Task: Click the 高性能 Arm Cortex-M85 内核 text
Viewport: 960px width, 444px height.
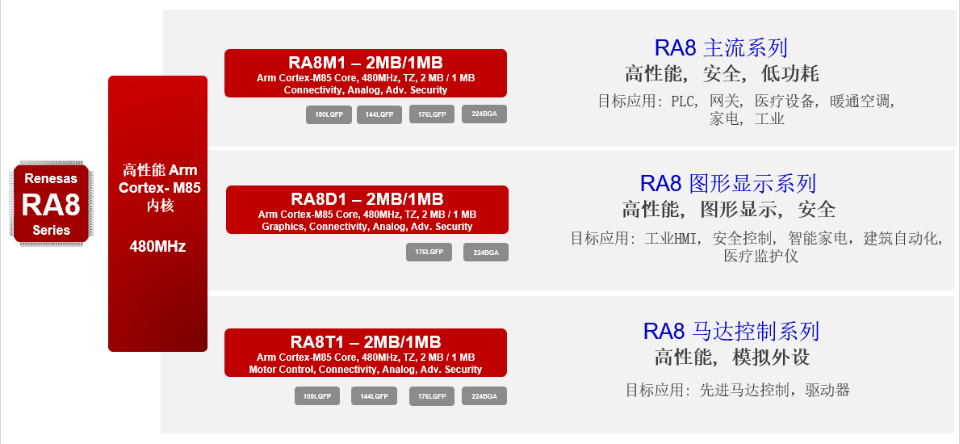Action: (158, 187)
